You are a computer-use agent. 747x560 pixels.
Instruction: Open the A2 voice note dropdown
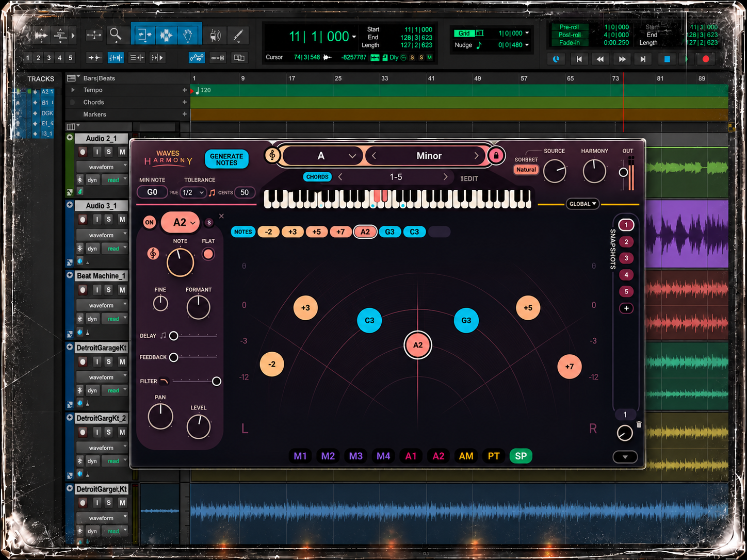pyautogui.click(x=180, y=222)
